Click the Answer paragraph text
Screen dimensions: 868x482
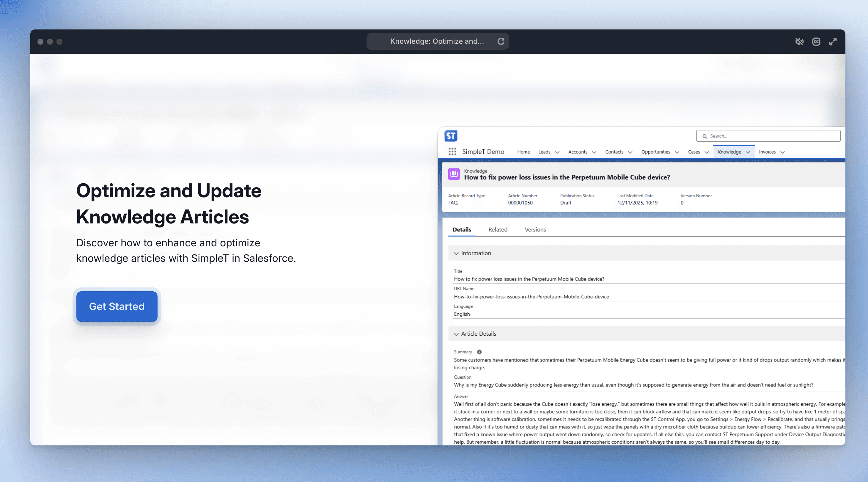[x=649, y=423]
